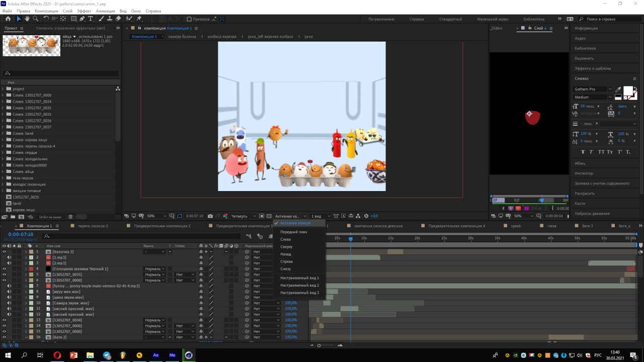Open the 1 вид view layout dropdown
This screenshot has width=644, height=362.
point(320,216)
